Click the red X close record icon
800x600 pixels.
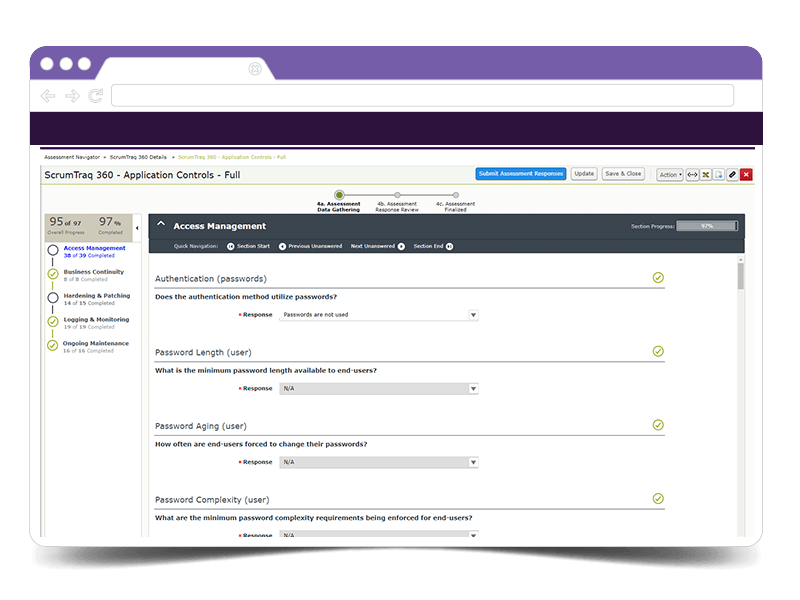(746, 174)
